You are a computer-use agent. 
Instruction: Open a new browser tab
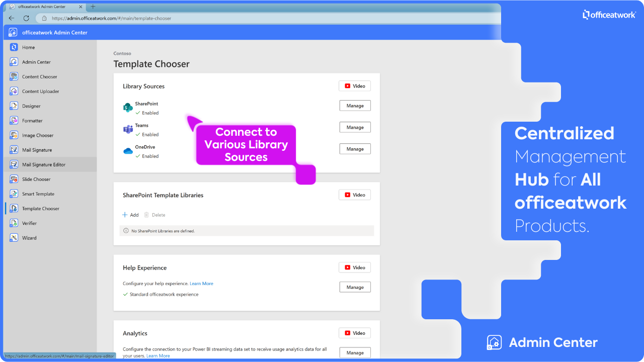point(93,7)
